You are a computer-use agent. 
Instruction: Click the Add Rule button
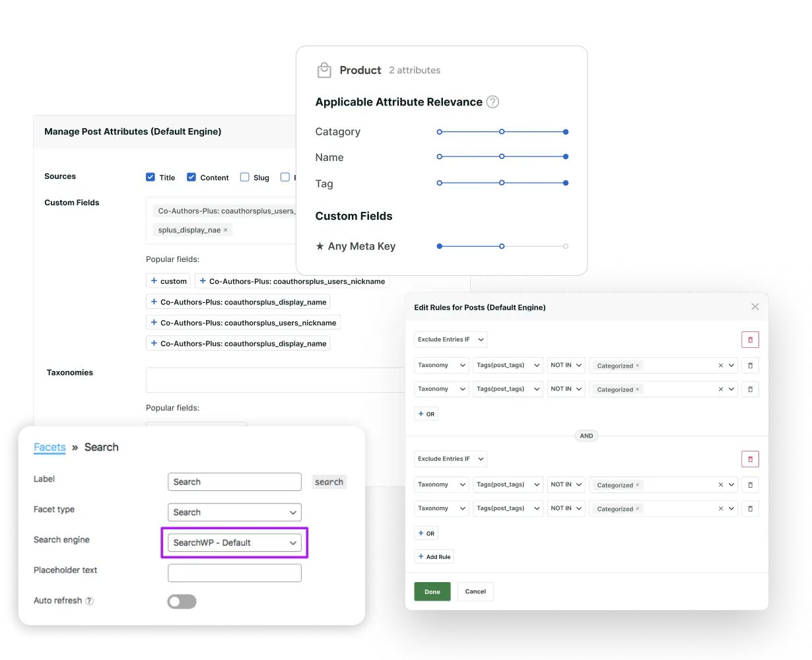pos(434,556)
